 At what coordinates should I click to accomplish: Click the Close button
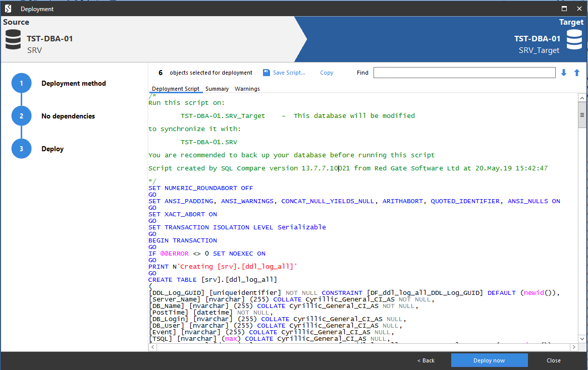(x=553, y=360)
